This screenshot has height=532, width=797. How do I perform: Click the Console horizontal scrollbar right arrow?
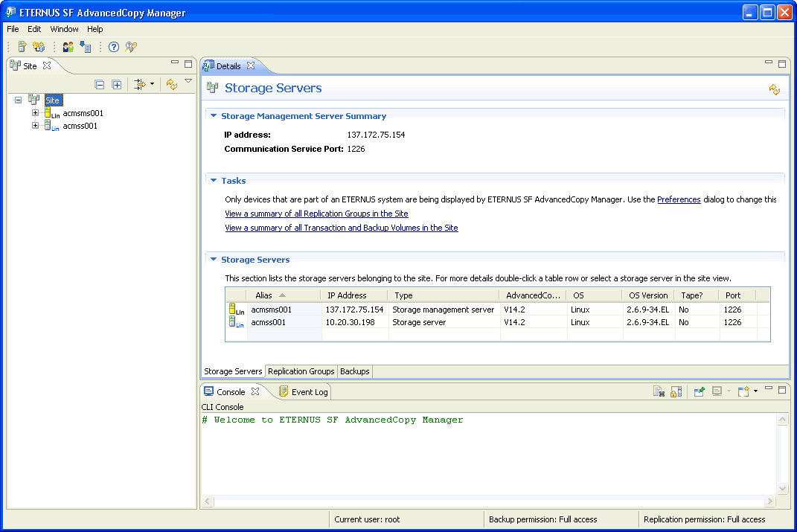[770, 501]
